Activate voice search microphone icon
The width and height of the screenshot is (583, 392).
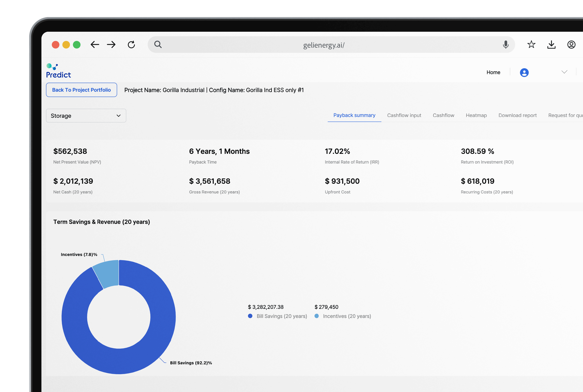(506, 45)
